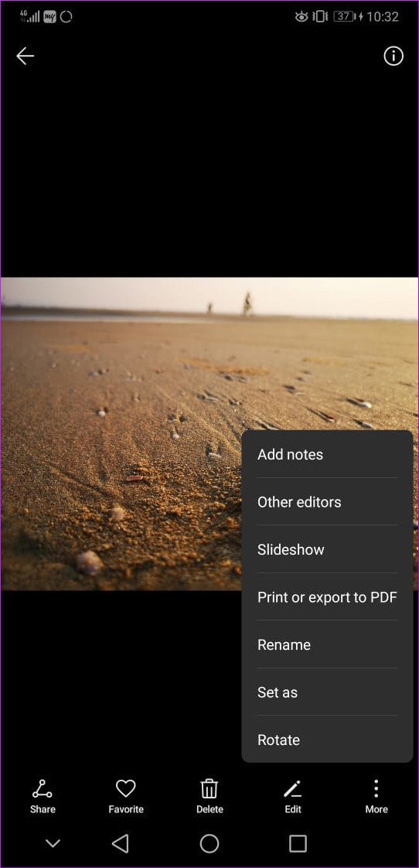
Task: Mark photo as Favorite heart icon
Action: tap(126, 788)
